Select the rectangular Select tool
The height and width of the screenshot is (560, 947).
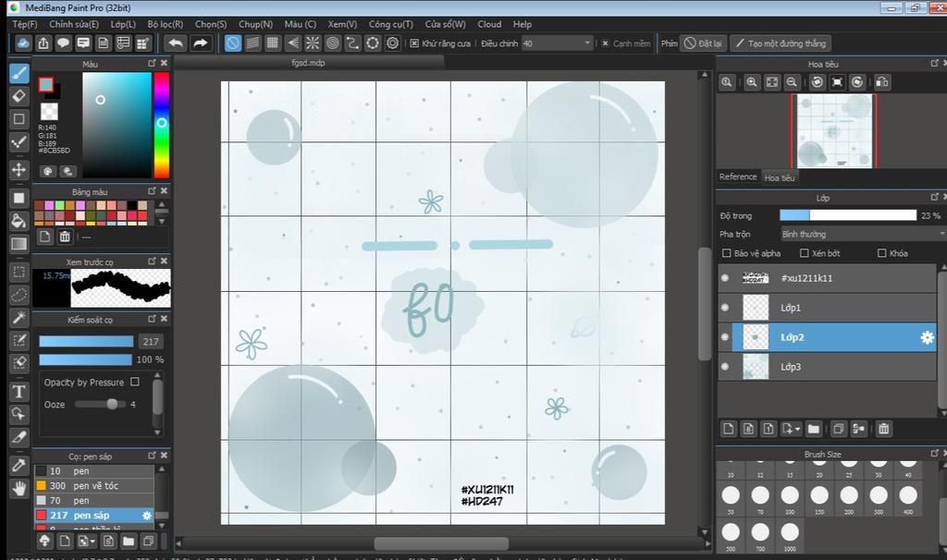click(x=19, y=273)
